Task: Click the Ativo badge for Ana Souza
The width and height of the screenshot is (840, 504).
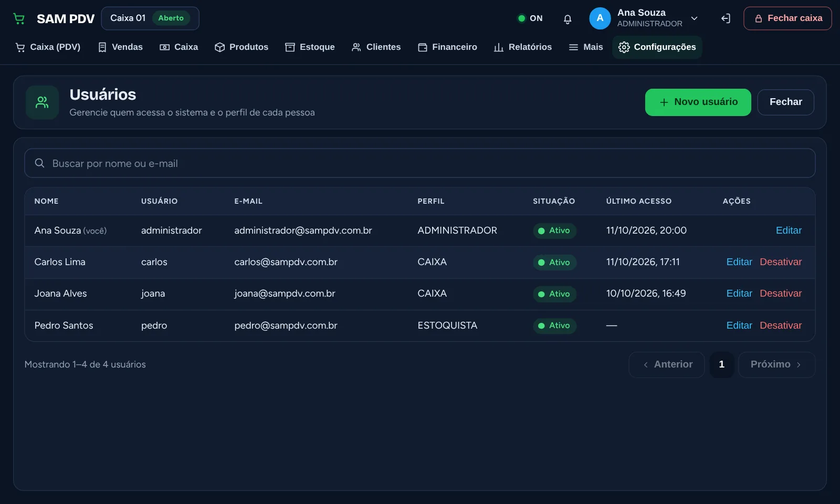Action: point(554,230)
